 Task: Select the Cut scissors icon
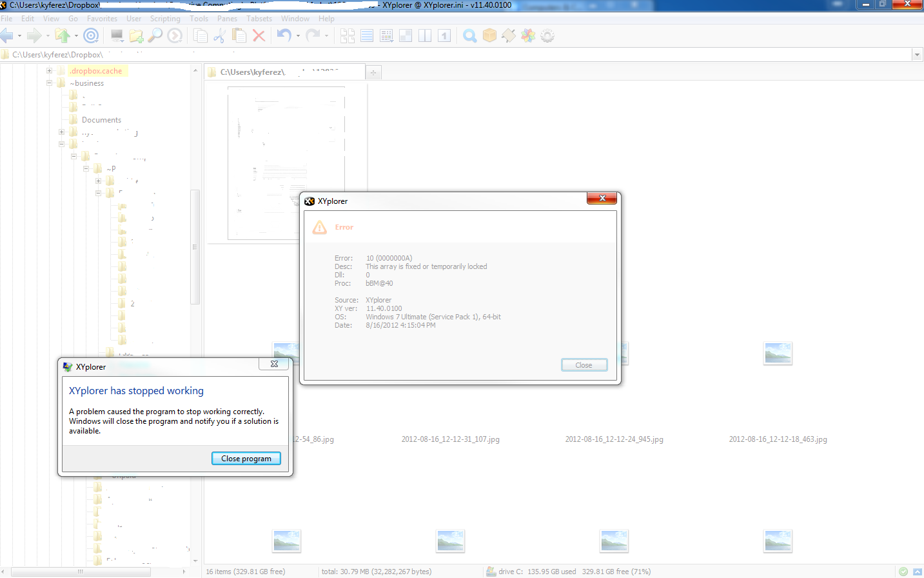pos(219,35)
